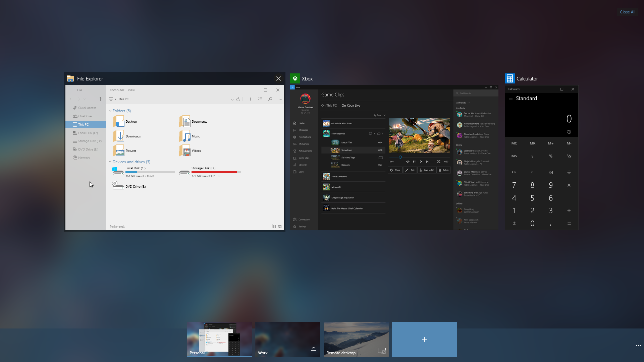Play the Xbox game clip
The width and height of the screenshot is (644, 362).
pyautogui.click(x=421, y=162)
